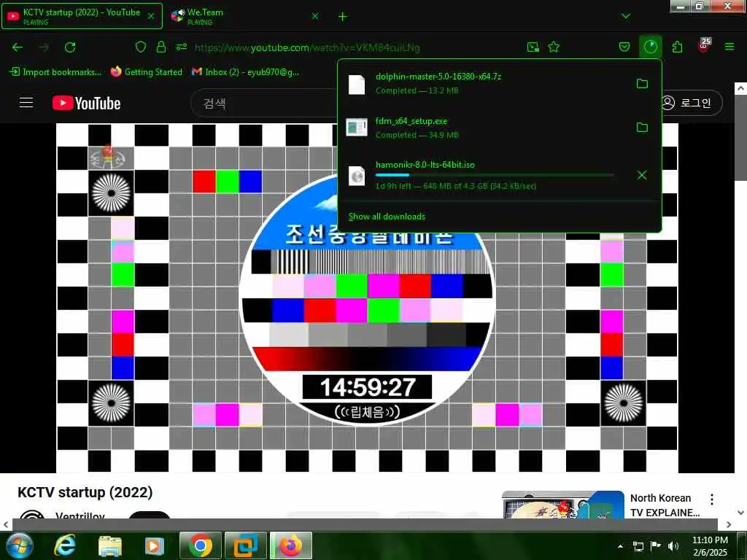Viewport: 747px width, 560px height.
Task: Cancel the hamonikr ISO download
Action: click(642, 175)
